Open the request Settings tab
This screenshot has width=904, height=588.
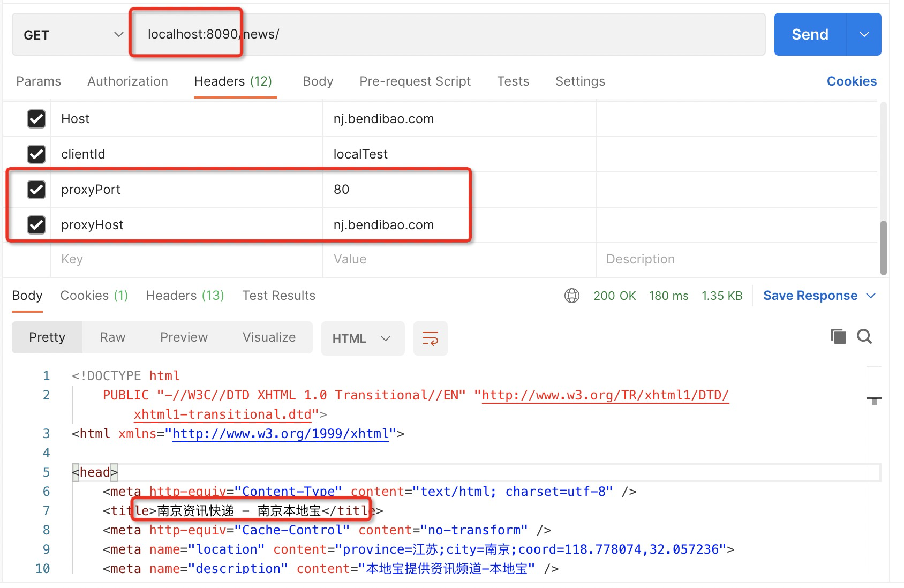pyautogui.click(x=580, y=81)
